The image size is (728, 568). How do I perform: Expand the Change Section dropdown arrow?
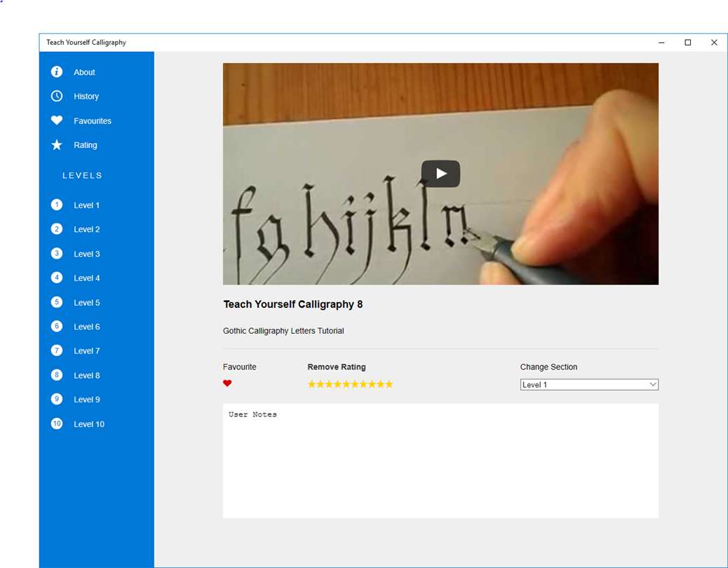653,384
